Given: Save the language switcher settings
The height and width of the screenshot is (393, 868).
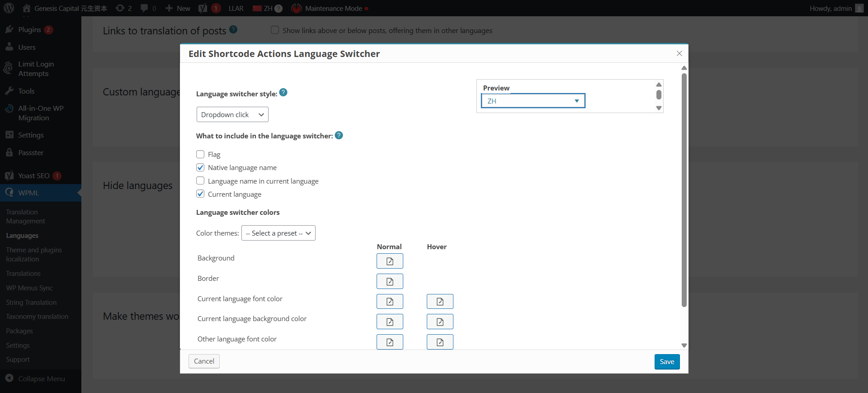Looking at the screenshot, I should click(x=667, y=361).
